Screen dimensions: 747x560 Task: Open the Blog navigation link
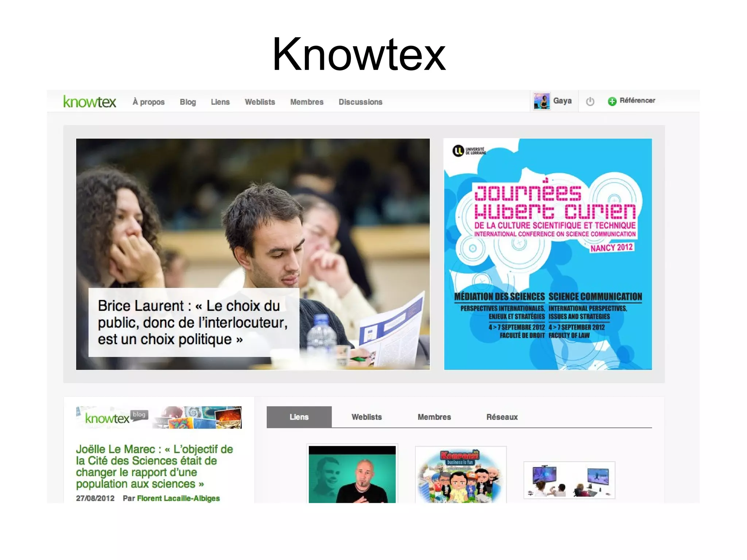tap(188, 102)
